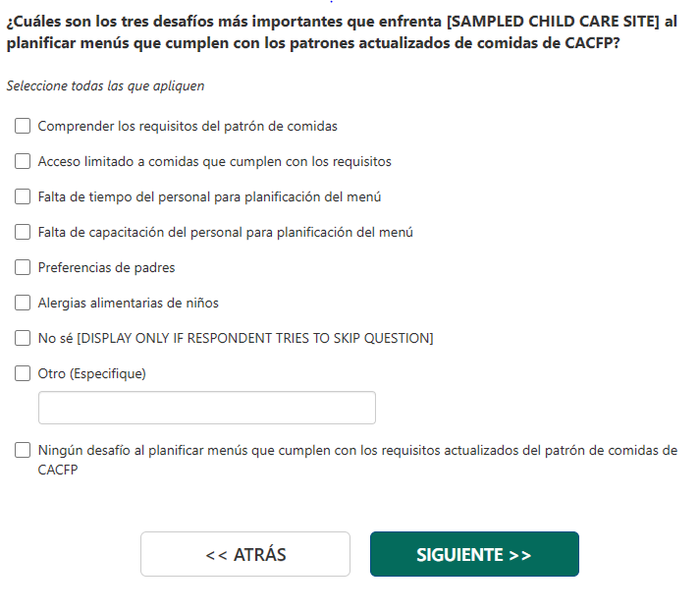Tick the 'Acceso limitado a comidas' checkbox
The image size is (700, 611).
[x=23, y=161]
